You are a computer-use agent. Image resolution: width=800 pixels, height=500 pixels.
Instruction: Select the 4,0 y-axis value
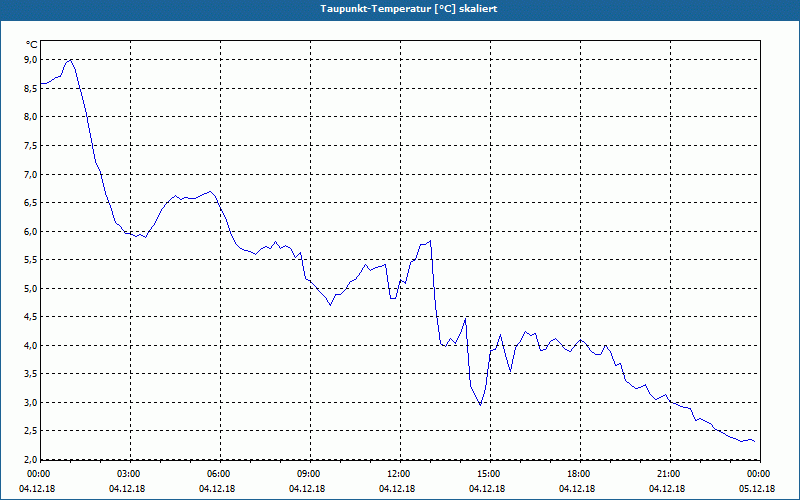pos(31,345)
